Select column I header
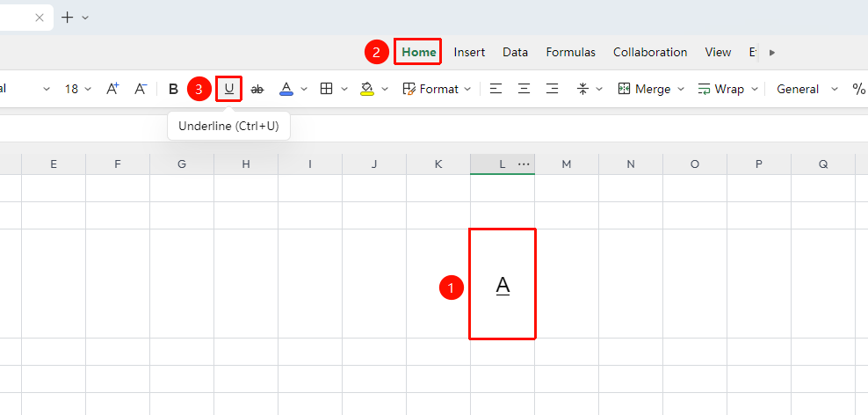 coord(310,164)
